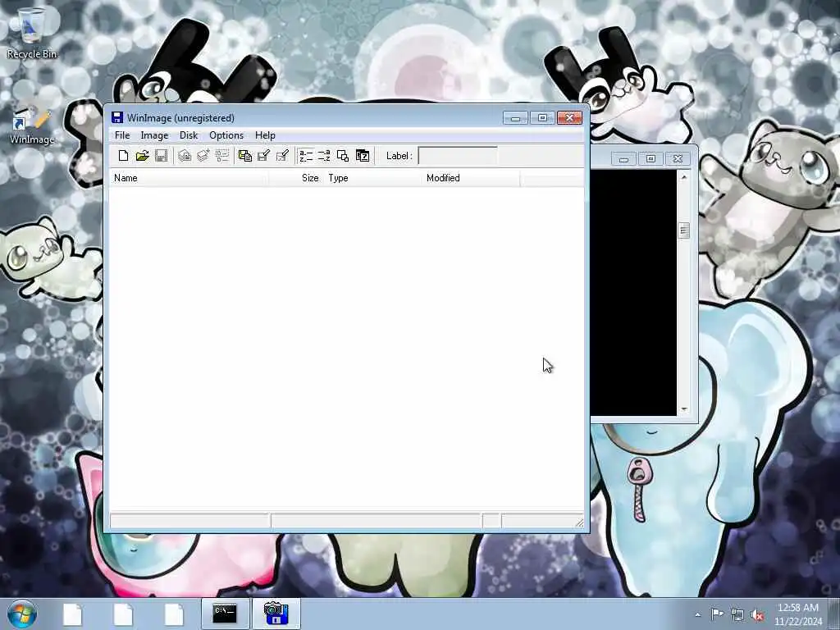840x630 pixels.
Task: Open the Image menu
Action: pyautogui.click(x=154, y=135)
